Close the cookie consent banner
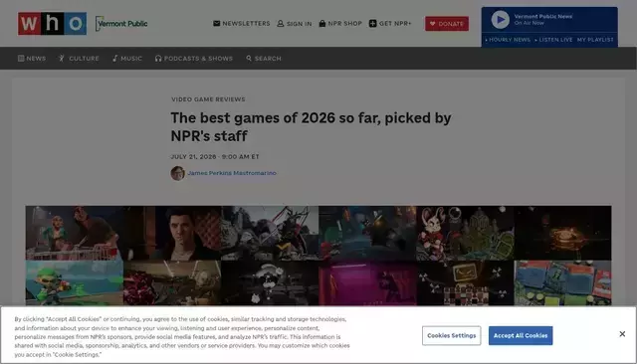637x364 pixels. [622, 334]
